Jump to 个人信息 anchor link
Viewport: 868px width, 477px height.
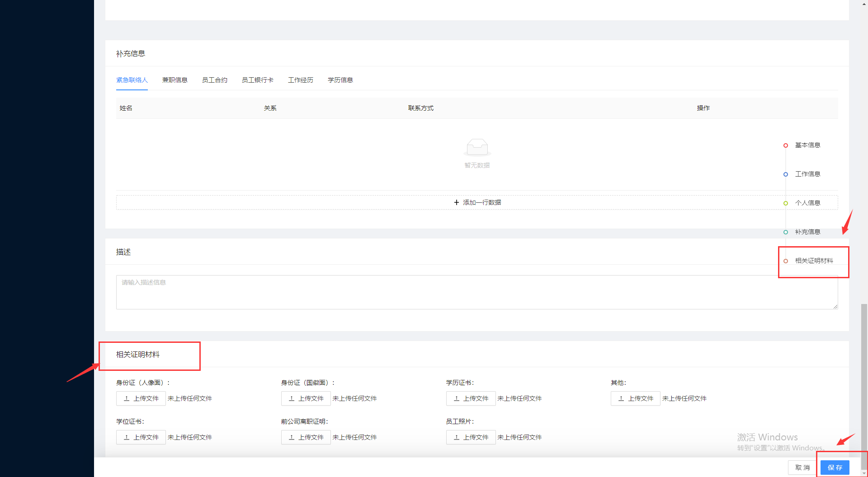pos(808,203)
